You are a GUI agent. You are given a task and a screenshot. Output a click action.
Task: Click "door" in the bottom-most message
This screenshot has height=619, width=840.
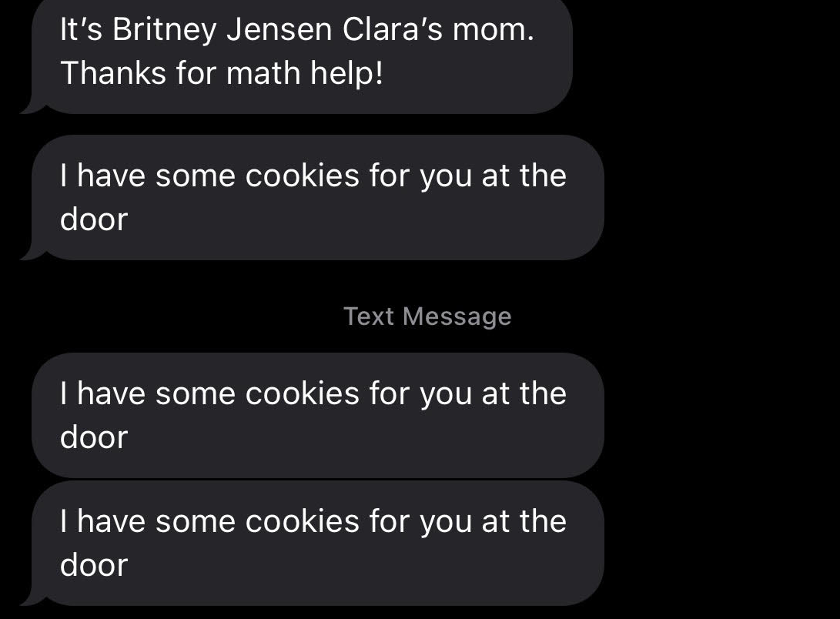(x=94, y=565)
